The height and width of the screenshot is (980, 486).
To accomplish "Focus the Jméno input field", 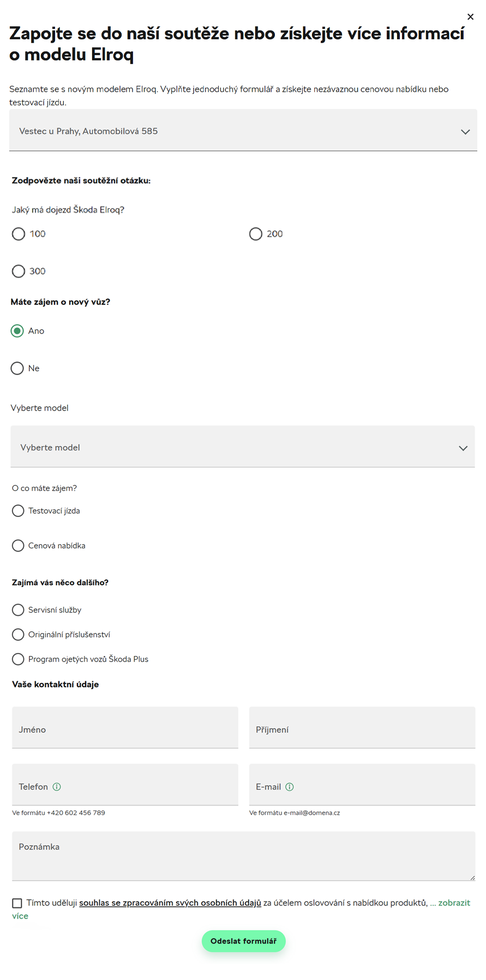I will (x=125, y=728).
